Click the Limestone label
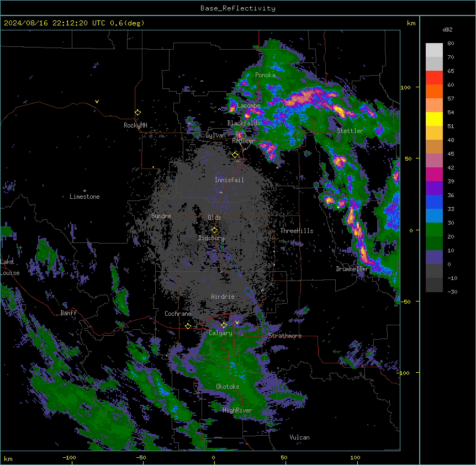Viewport: 476px width, 465px height. tap(84, 197)
